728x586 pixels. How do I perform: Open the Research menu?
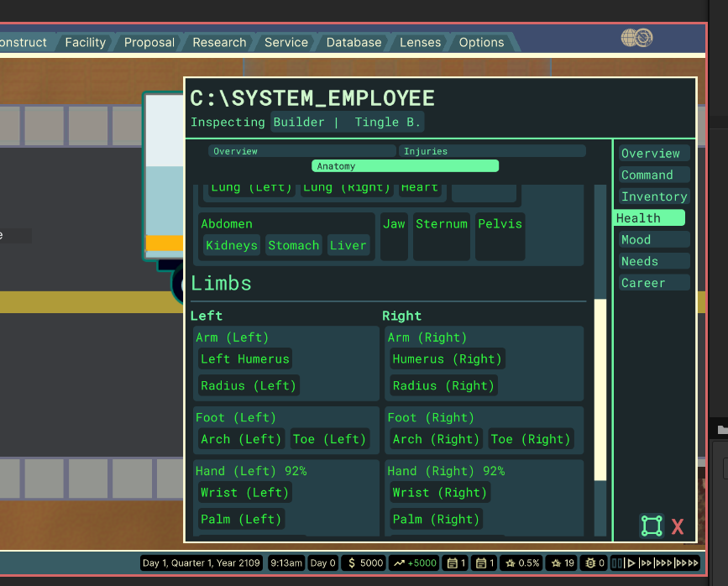pyautogui.click(x=219, y=42)
